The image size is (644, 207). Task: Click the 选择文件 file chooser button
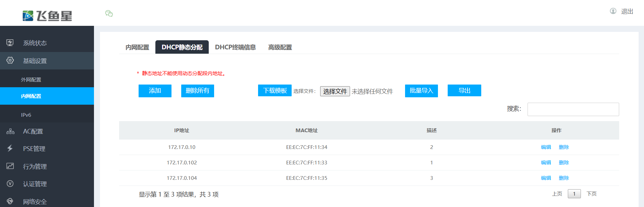pyautogui.click(x=335, y=91)
